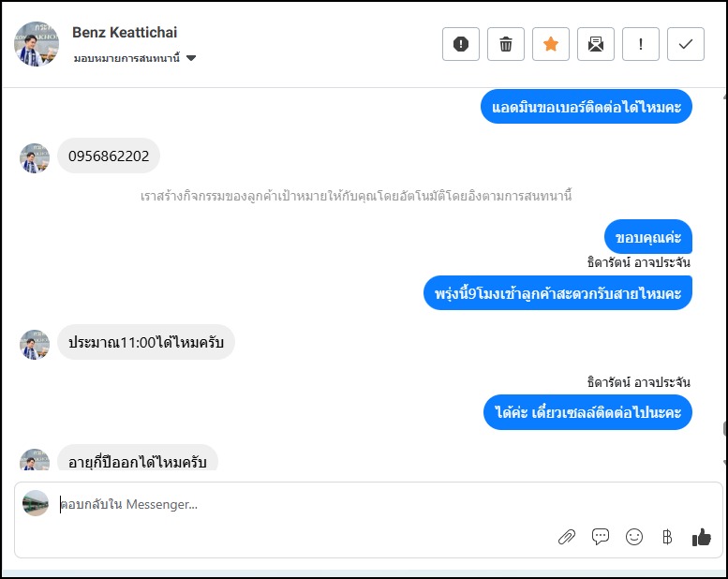Click the baht payment icon
The height and width of the screenshot is (579, 728).
click(667, 537)
